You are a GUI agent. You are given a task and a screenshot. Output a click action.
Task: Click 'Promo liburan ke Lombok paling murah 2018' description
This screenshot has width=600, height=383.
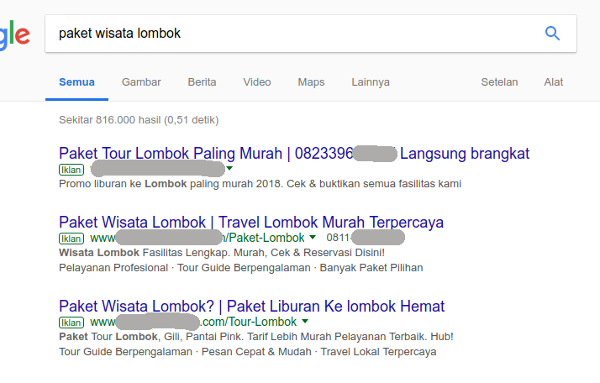[260, 184]
